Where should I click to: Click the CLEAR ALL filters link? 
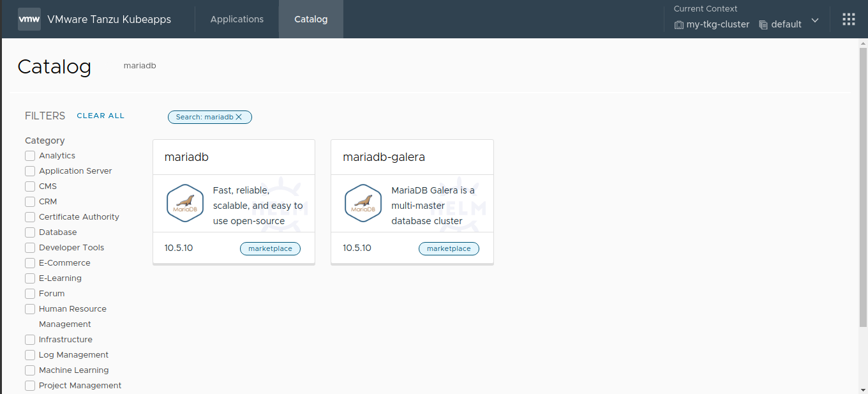point(100,116)
